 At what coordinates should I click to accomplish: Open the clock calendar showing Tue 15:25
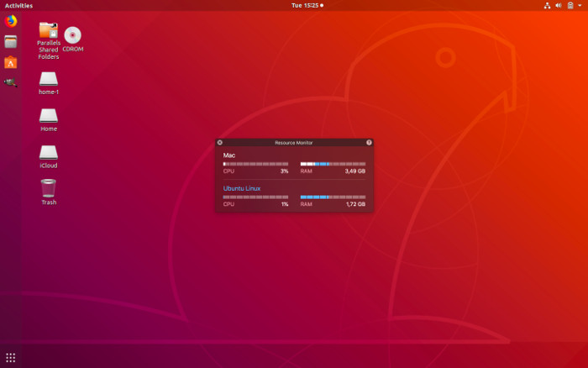[307, 6]
